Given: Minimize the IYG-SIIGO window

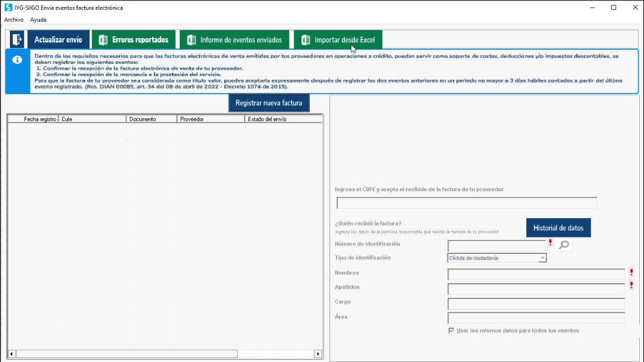Looking at the screenshot, I should coord(592,8).
